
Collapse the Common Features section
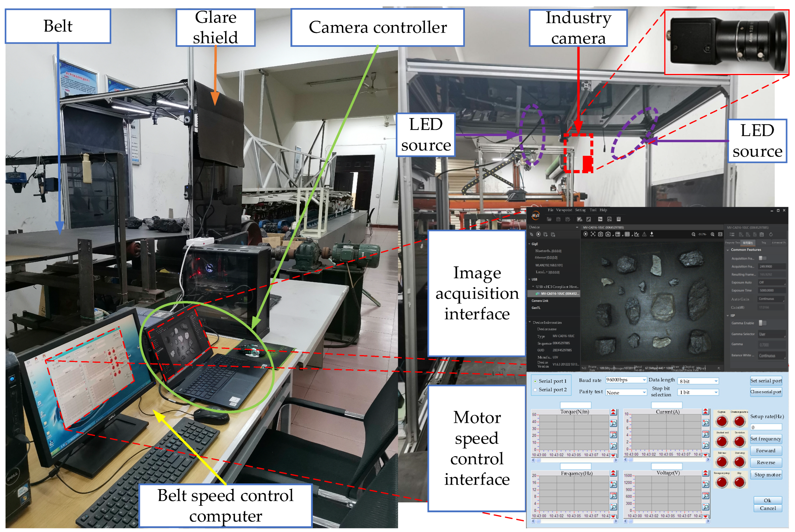point(728,250)
